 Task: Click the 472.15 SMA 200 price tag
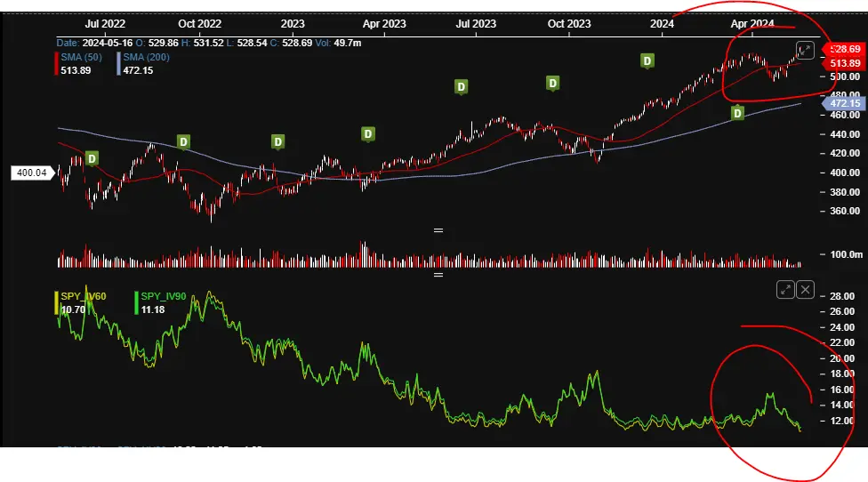[844, 103]
